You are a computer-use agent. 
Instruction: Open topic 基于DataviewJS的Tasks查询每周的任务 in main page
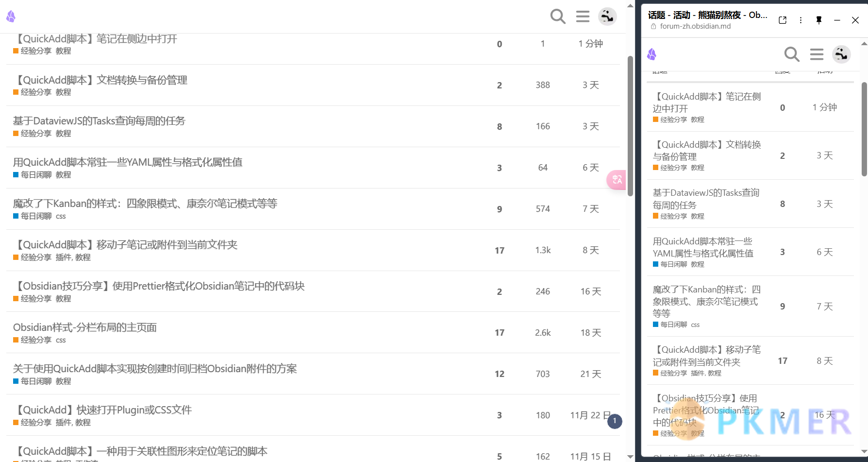(x=99, y=121)
